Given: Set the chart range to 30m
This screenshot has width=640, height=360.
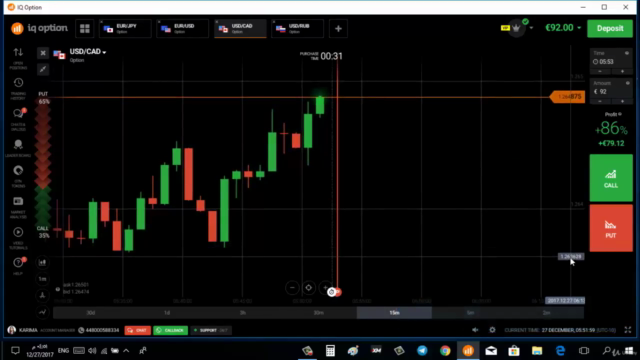Looking at the screenshot, I should (319, 313).
